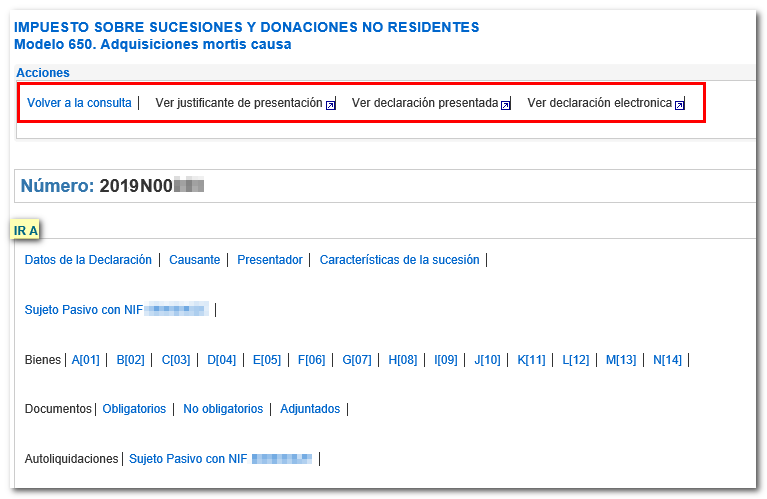Viewport: 767px width, 499px height.
Task: Go to Bienes item K[11]
Action: tap(531, 360)
